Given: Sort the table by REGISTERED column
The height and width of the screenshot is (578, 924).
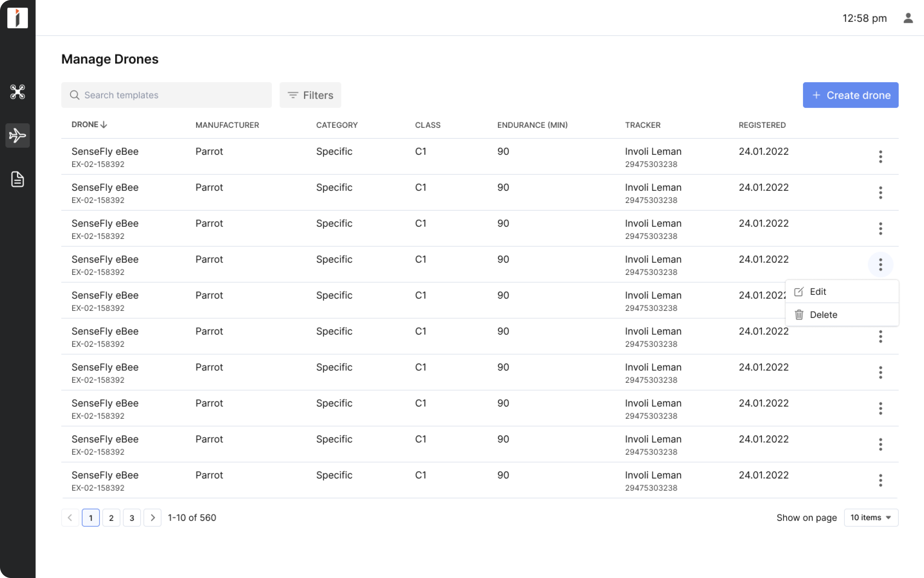Looking at the screenshot, I should [x=762, y=125].
